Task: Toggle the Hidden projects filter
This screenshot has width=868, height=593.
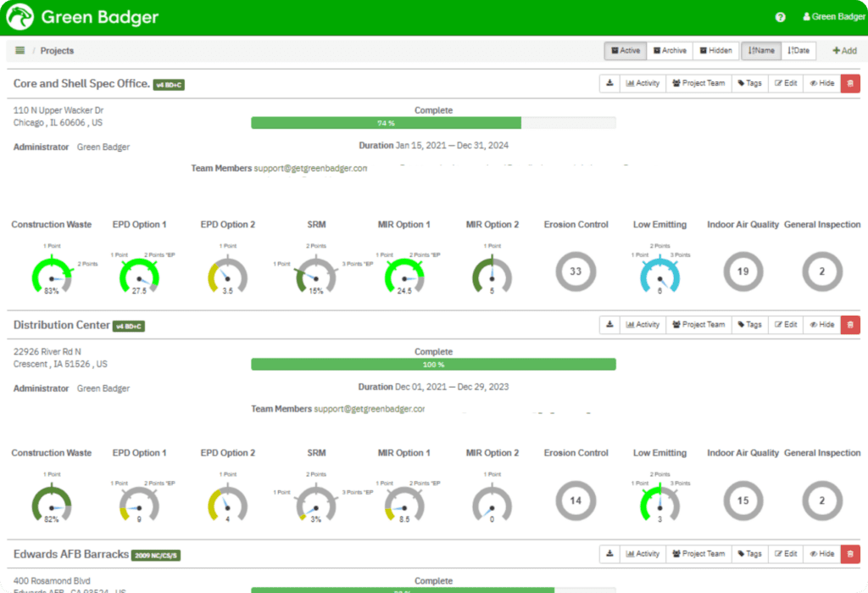Action: [715, 50]
